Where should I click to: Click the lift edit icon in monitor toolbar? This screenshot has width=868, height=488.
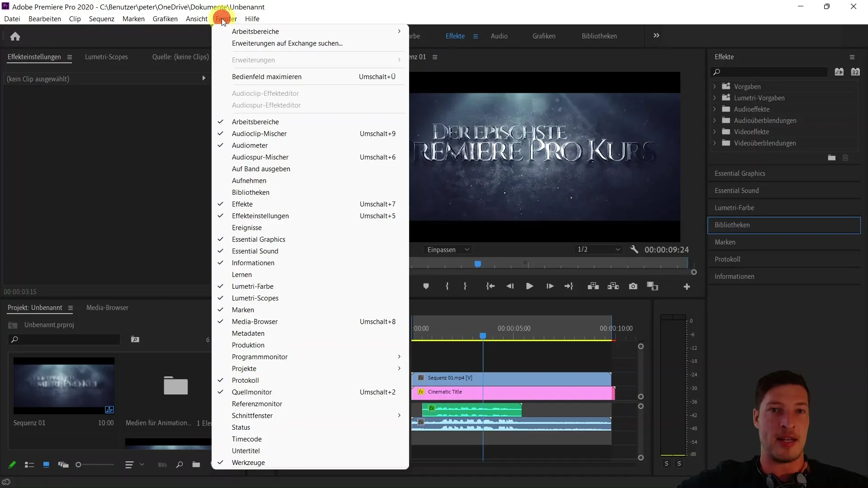[593, 286]
